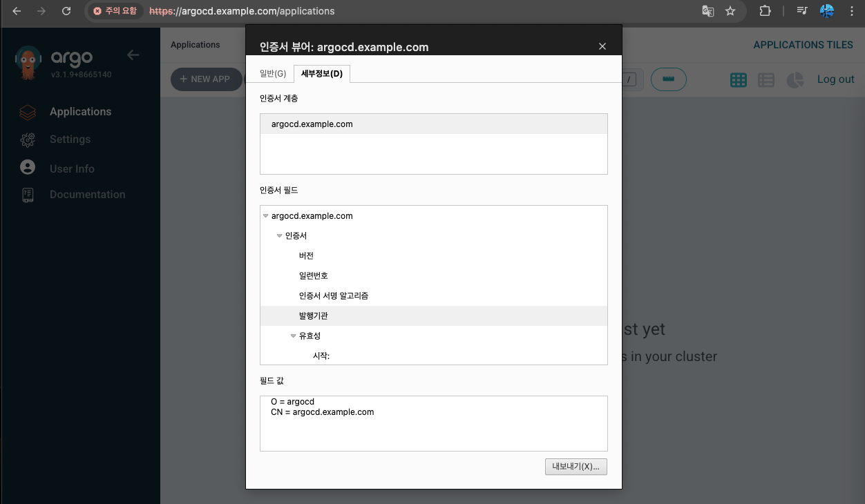Reload the page with refresh icon

[x=66, y=11]
